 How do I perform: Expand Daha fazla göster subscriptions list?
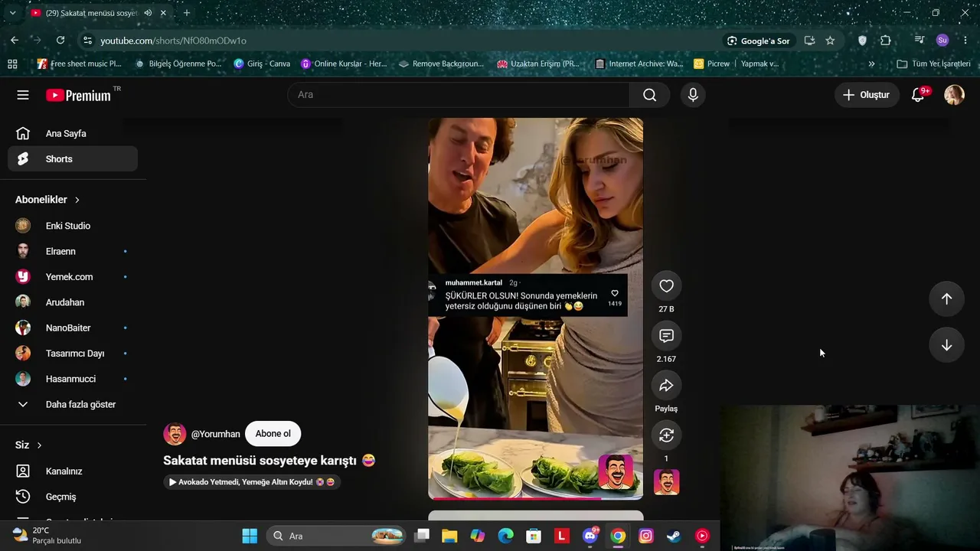73,404
